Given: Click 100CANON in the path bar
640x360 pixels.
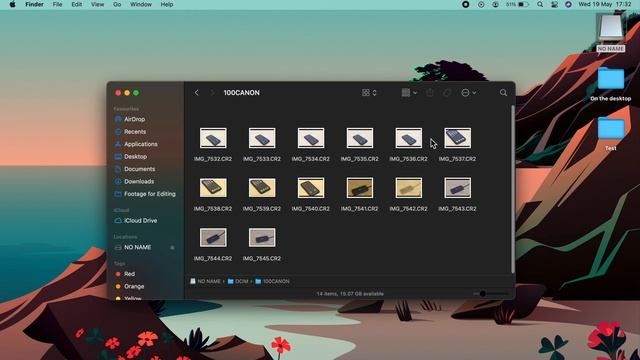Looking at the screenshot, I should tap(272, 281).
